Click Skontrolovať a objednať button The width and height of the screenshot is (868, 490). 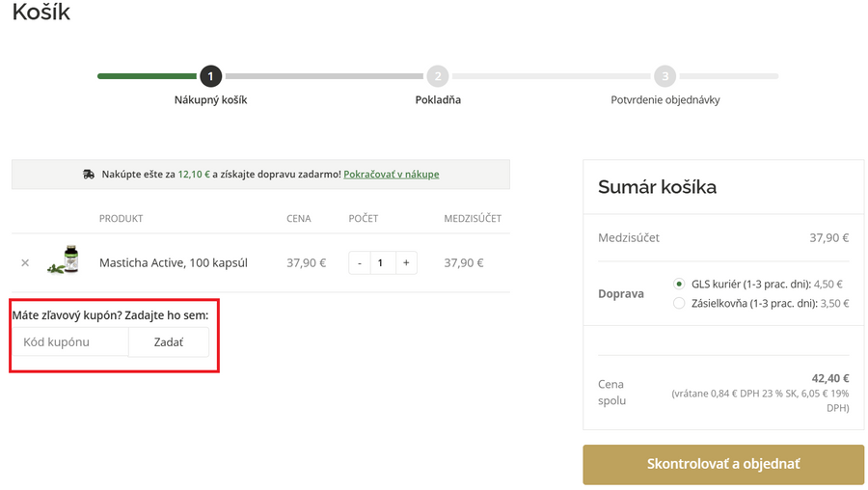click(x=722, y=464)
